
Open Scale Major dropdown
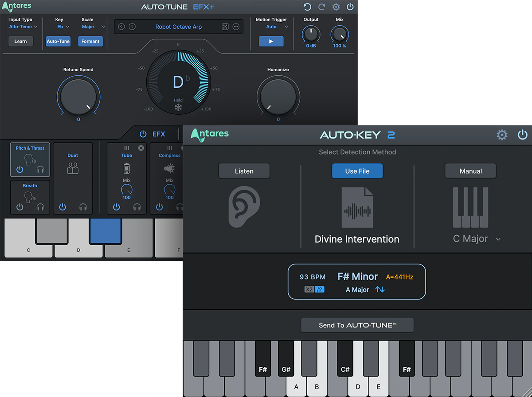pyautogui.click(x=94, y=27)
